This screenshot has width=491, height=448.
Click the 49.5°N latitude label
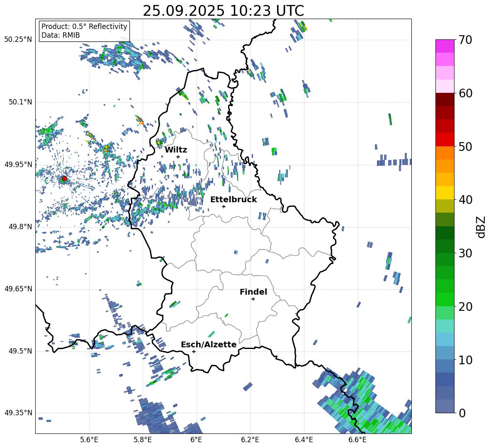20,351
